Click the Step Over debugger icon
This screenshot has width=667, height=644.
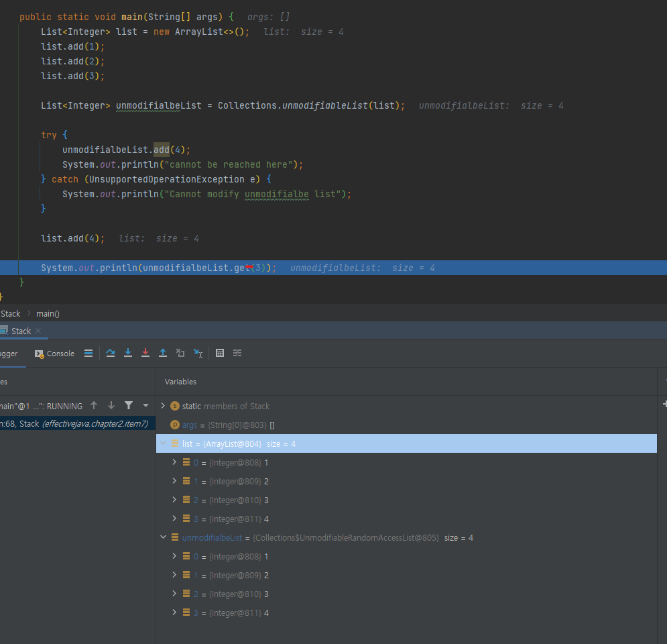(111, 353)
